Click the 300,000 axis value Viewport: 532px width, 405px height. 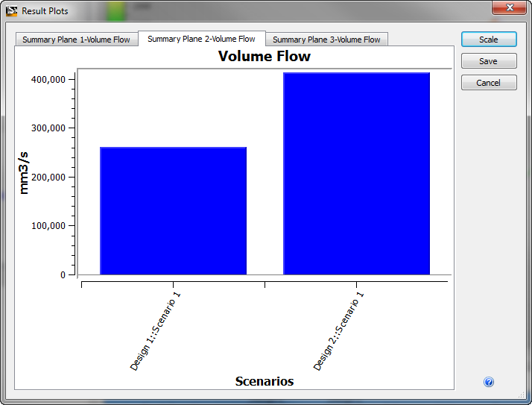(x=48, y=128)
